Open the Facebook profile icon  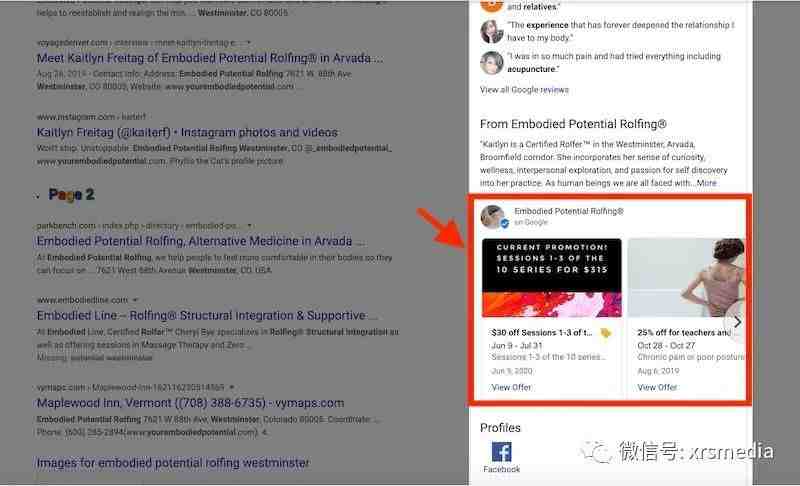tap(502, 452)
